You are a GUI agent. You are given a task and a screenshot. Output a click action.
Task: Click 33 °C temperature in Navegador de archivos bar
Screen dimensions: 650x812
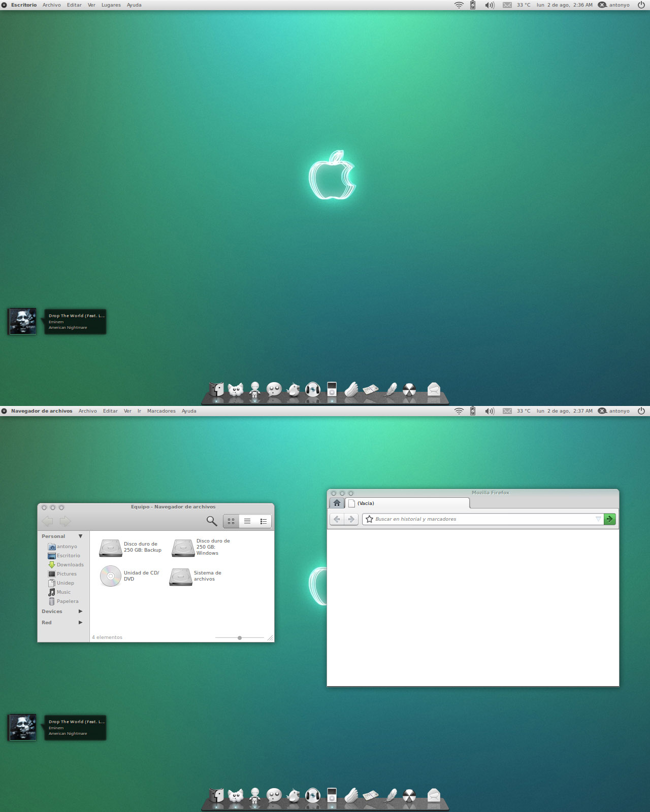(524, 411)
